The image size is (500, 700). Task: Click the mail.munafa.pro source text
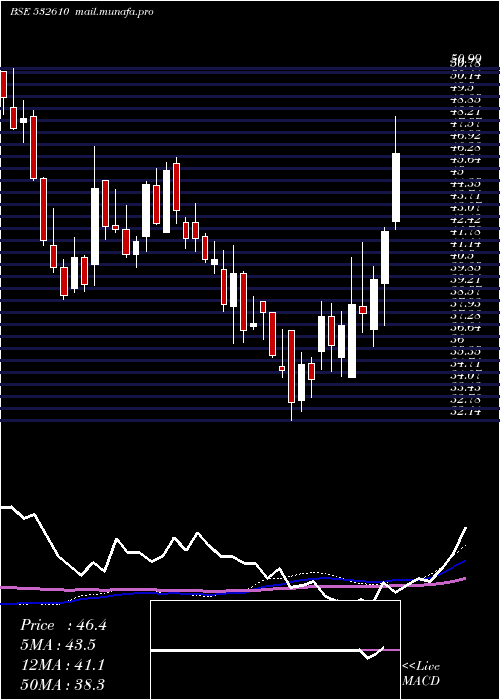pos(113,12)
